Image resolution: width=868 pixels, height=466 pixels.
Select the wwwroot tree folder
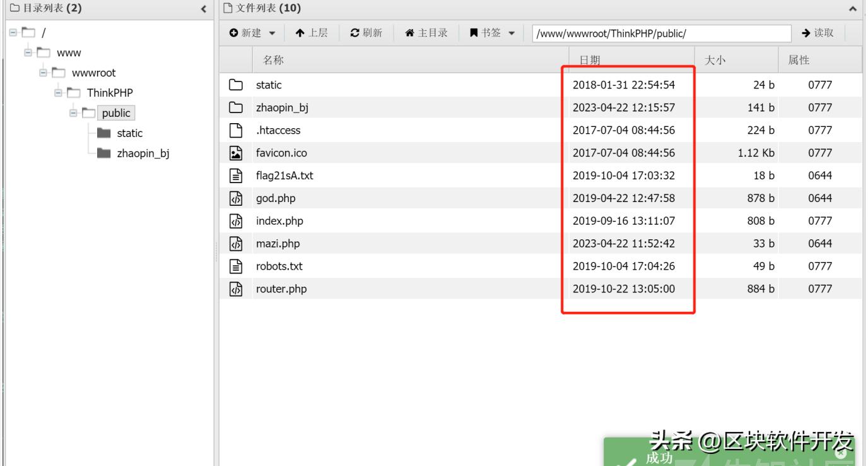pos(93,73)
